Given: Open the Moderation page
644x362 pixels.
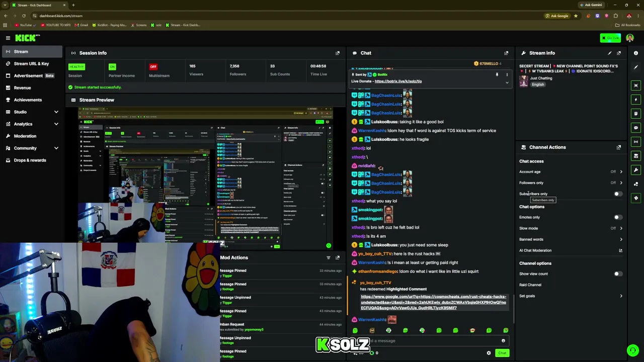Looking at the screenshot, I should (31, 136).
